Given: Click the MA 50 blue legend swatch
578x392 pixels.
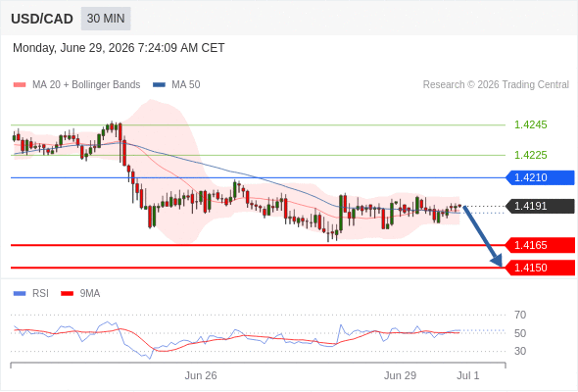Looking at the screenshot, I should pos(159,85).
